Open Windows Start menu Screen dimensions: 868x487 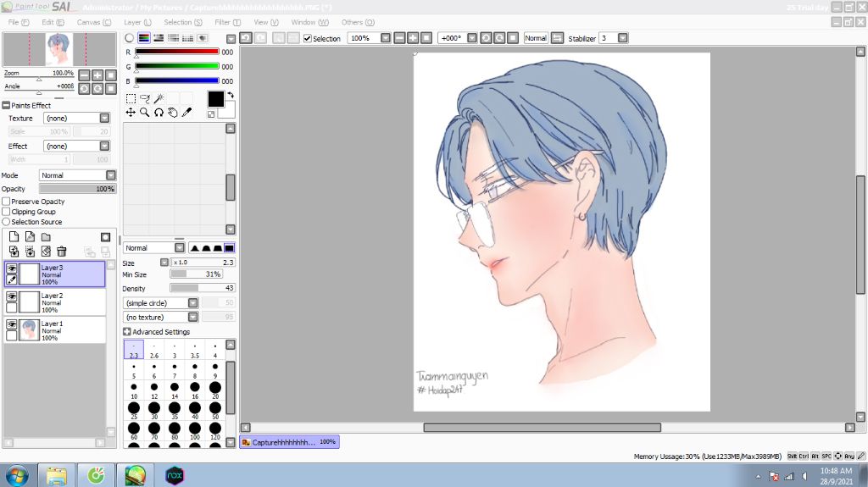coord(17,476)
